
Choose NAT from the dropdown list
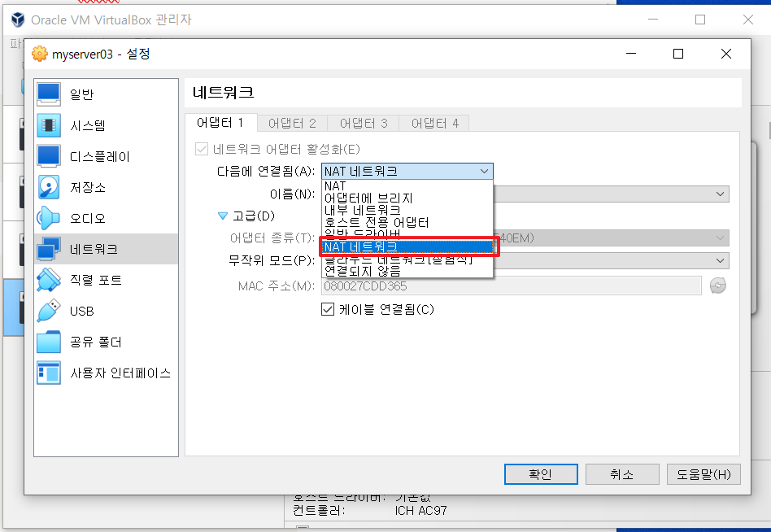point(407,185)
